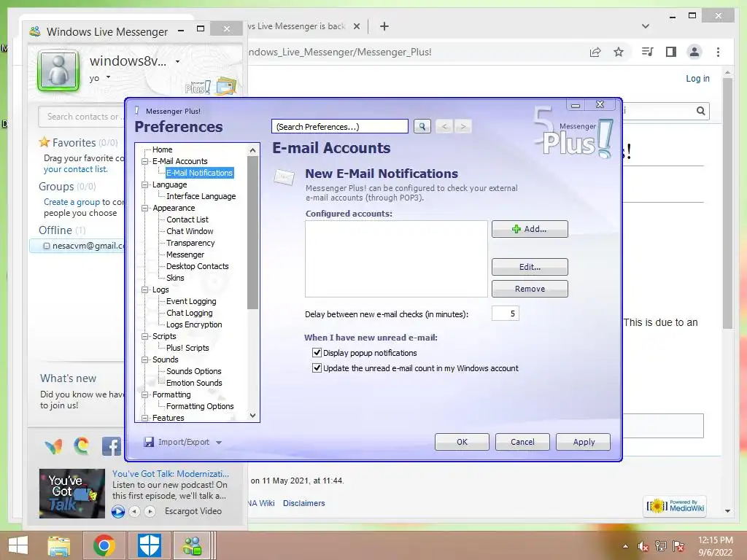
Task: Go back with the Preferences previous arrow
Action: pyautogui.click(x=444, y=126)
